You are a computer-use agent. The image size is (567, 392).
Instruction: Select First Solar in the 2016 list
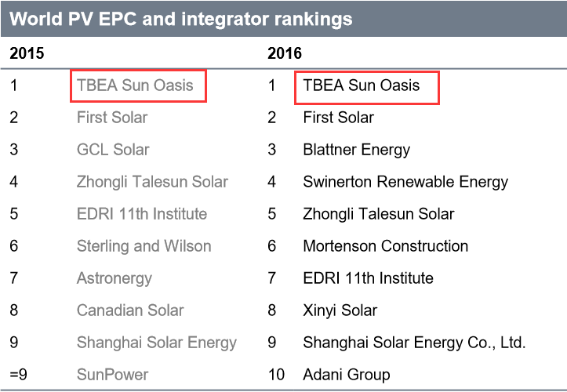tap(339, 118)
